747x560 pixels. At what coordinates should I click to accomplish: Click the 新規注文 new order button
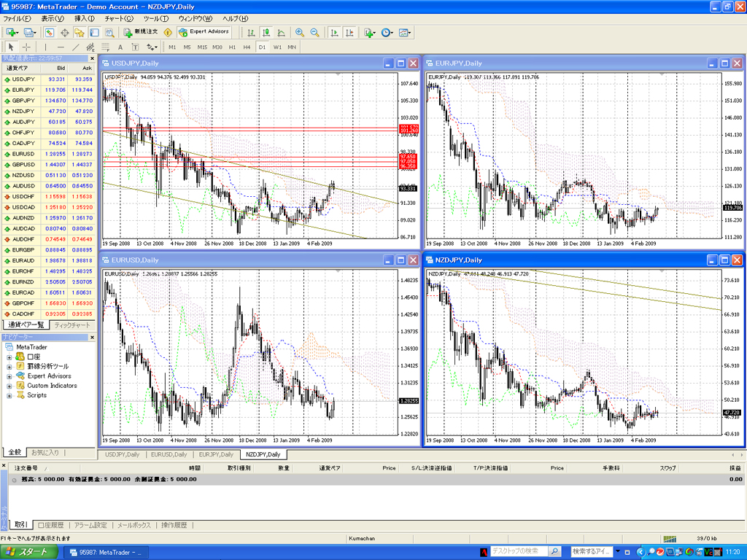tap(141, 33)
